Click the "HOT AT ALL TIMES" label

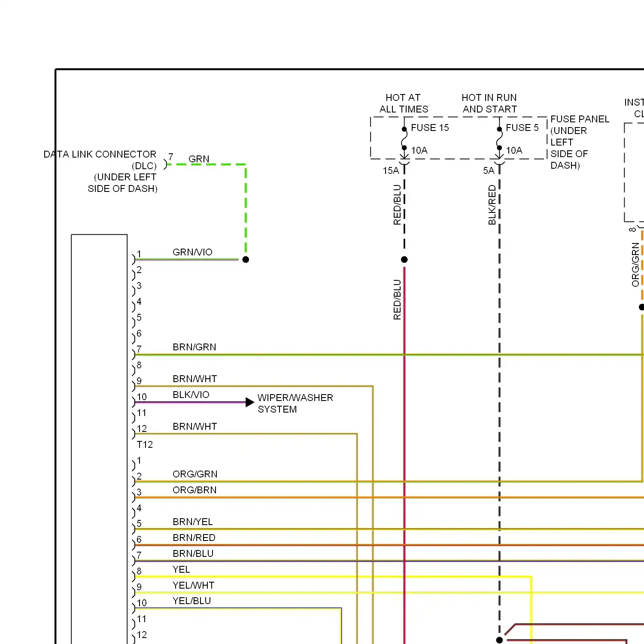coord(404,103)
